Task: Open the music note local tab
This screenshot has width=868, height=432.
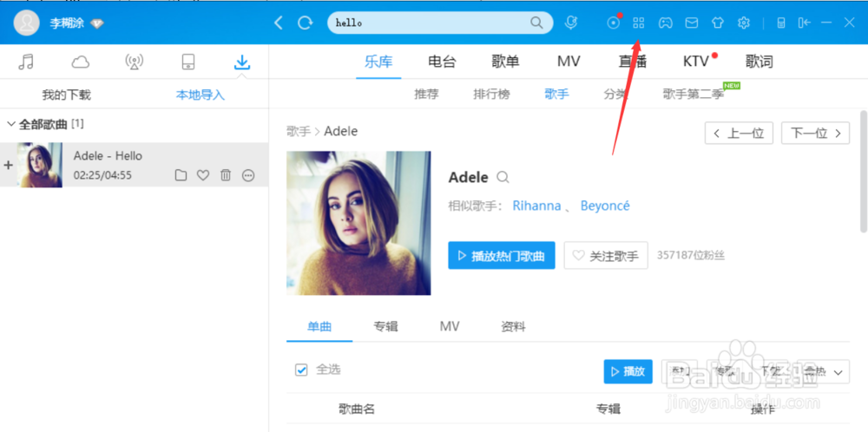Action: pos(26,62)
